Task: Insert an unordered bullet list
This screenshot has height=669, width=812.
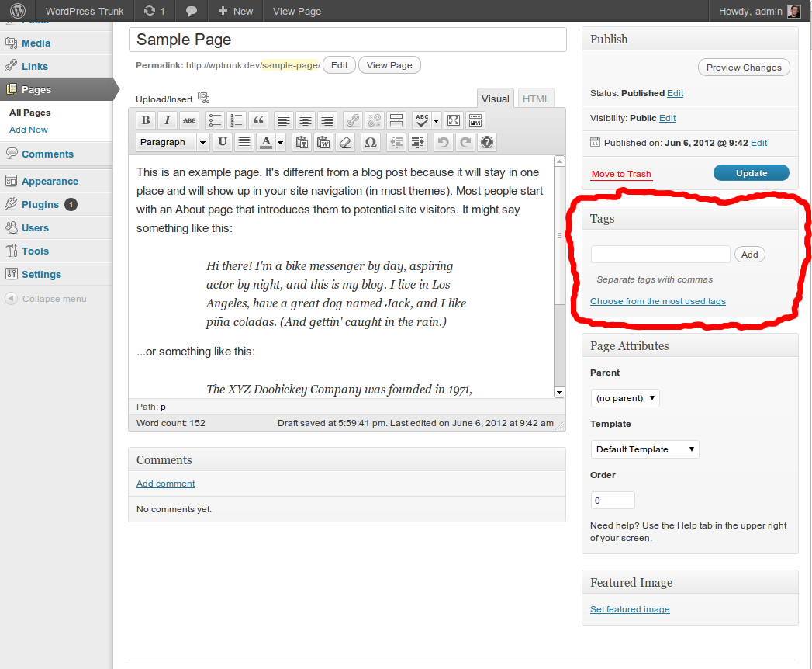Action: [x=216, y=120]
